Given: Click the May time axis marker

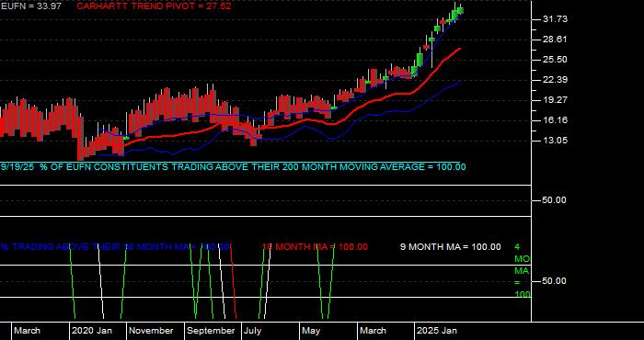Looking at the screenshot, I should [311, 331].
